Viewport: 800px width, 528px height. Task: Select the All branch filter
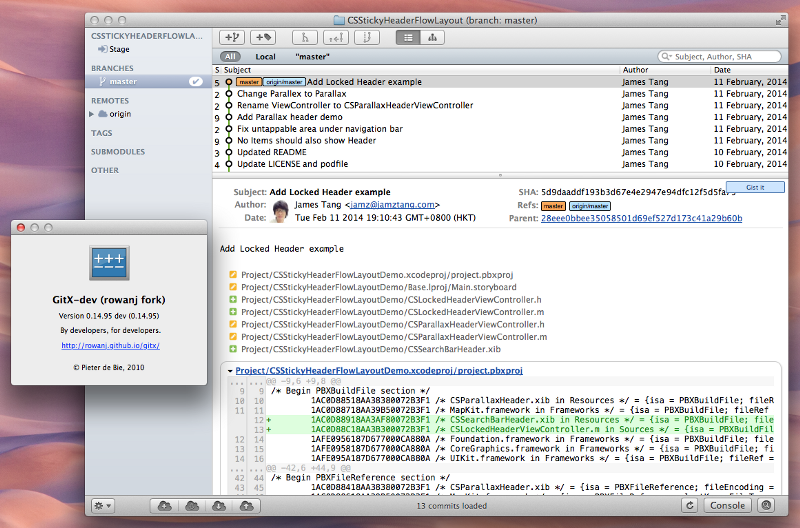[x=230, y=57]
